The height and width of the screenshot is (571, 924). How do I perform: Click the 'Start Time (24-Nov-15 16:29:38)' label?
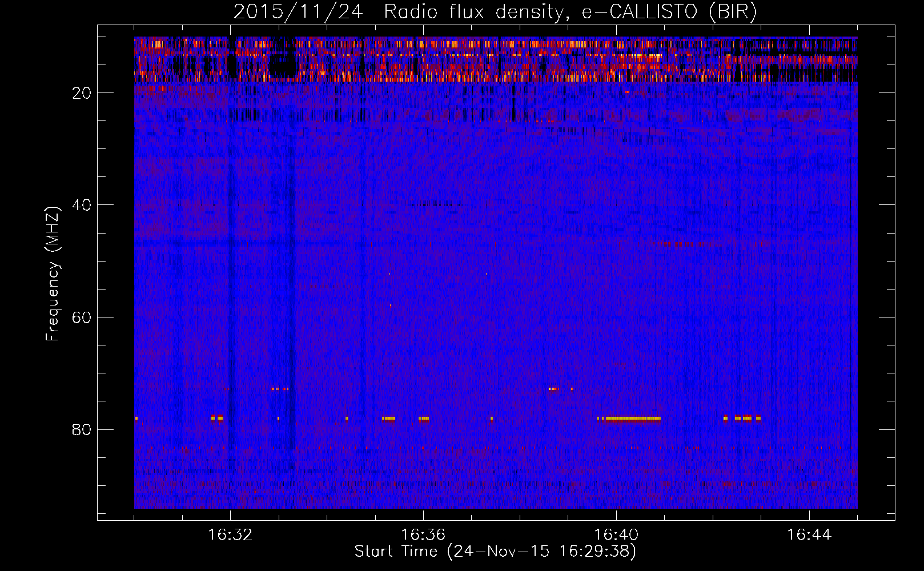pyautogui.click(x=495, y=552)
